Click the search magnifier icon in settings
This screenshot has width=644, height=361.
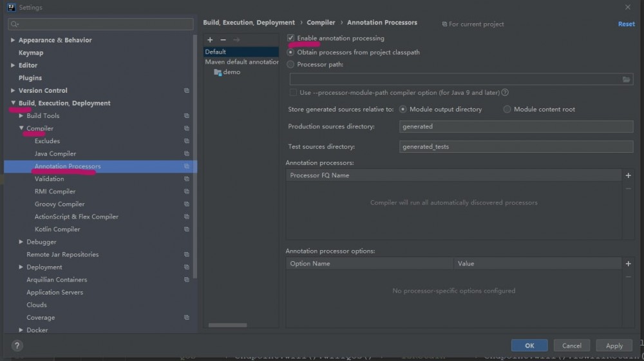pos(14,24)
